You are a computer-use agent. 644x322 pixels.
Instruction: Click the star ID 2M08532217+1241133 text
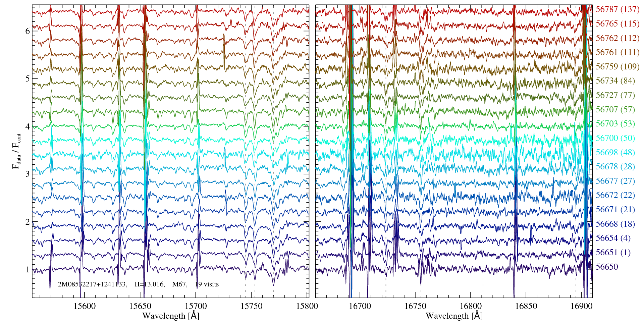point(92,284)
